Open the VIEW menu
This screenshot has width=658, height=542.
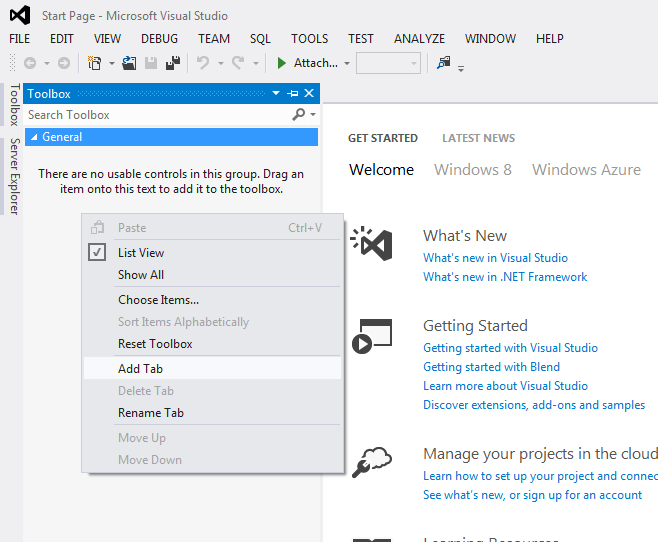point(107,39)
